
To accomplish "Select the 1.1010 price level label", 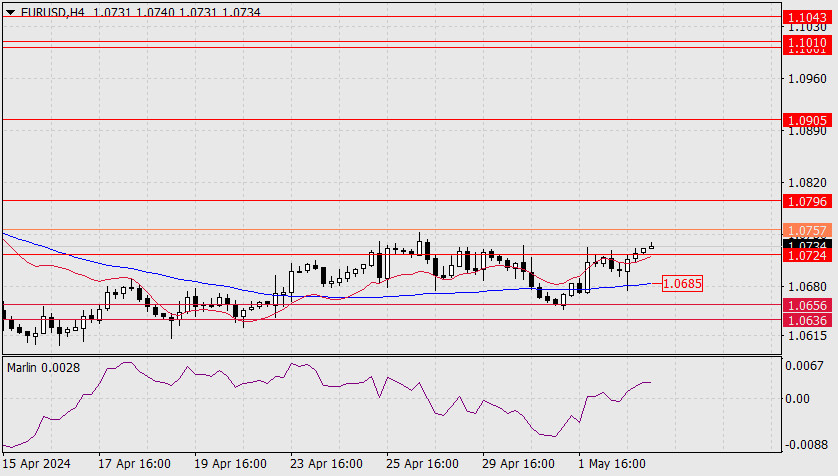I will click(x=808, y=42).
